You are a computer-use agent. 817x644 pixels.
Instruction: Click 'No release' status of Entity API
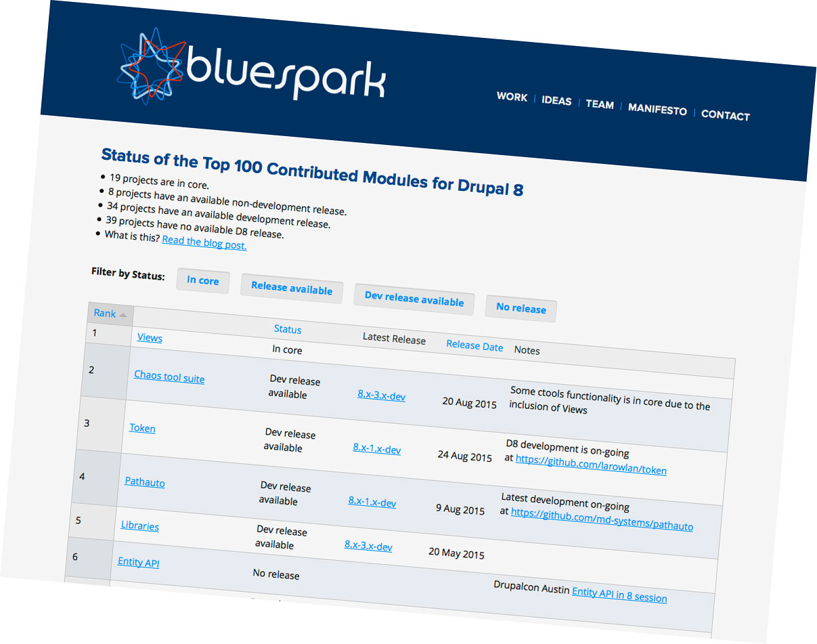(x=276, y=574)
